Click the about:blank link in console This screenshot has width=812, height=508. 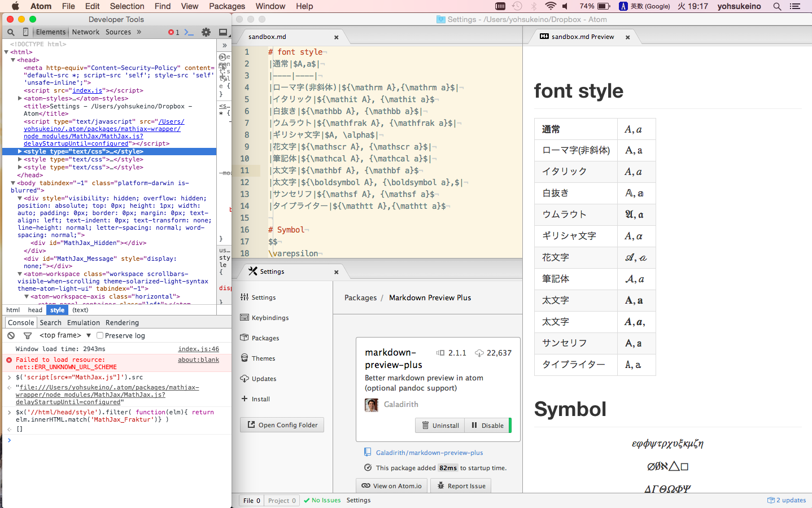[199, 360]
